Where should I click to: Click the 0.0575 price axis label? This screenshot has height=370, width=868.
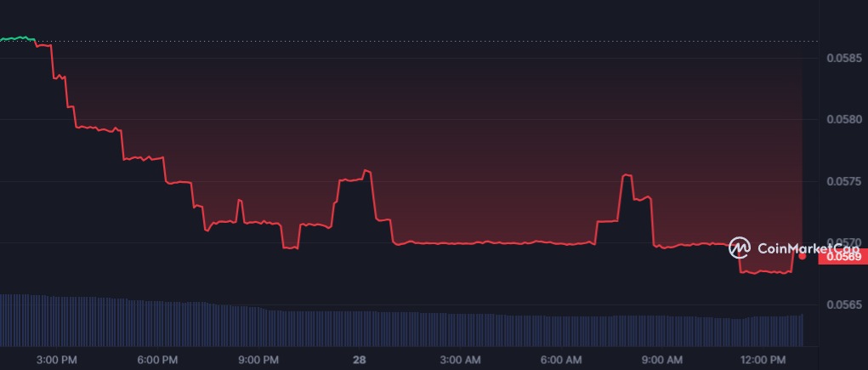[842, 181]
